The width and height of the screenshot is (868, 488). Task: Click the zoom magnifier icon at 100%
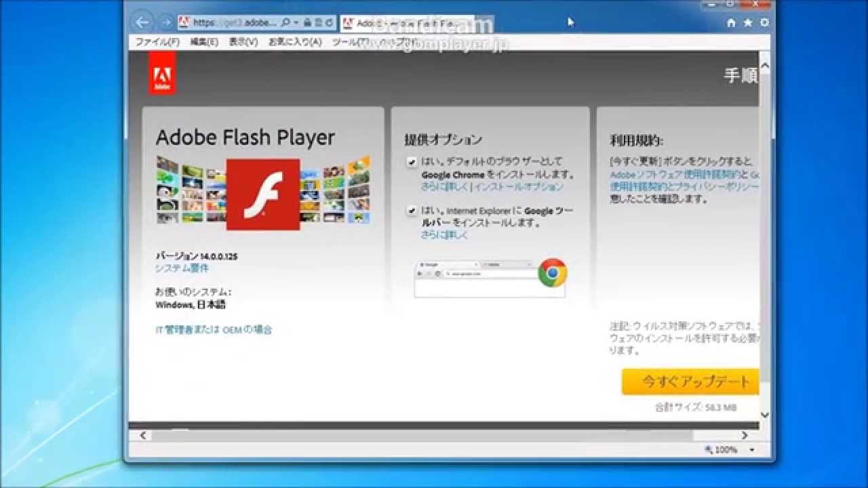(x=709, y=450)
